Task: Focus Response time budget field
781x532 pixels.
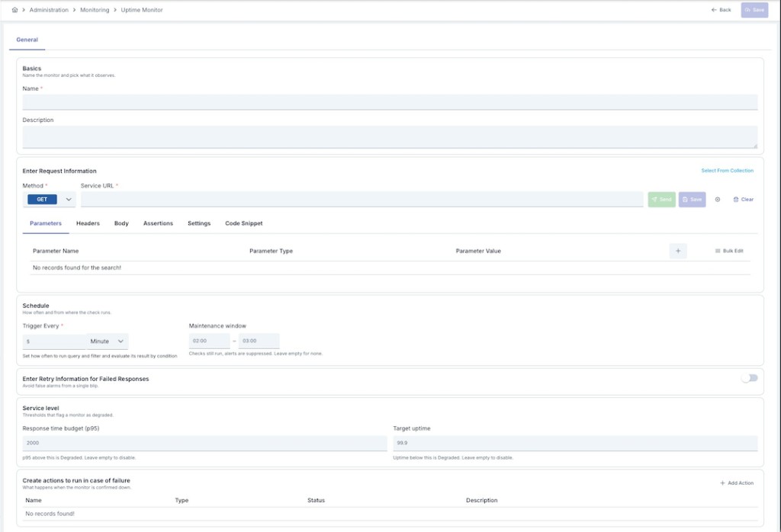Action: coord(204,443)
